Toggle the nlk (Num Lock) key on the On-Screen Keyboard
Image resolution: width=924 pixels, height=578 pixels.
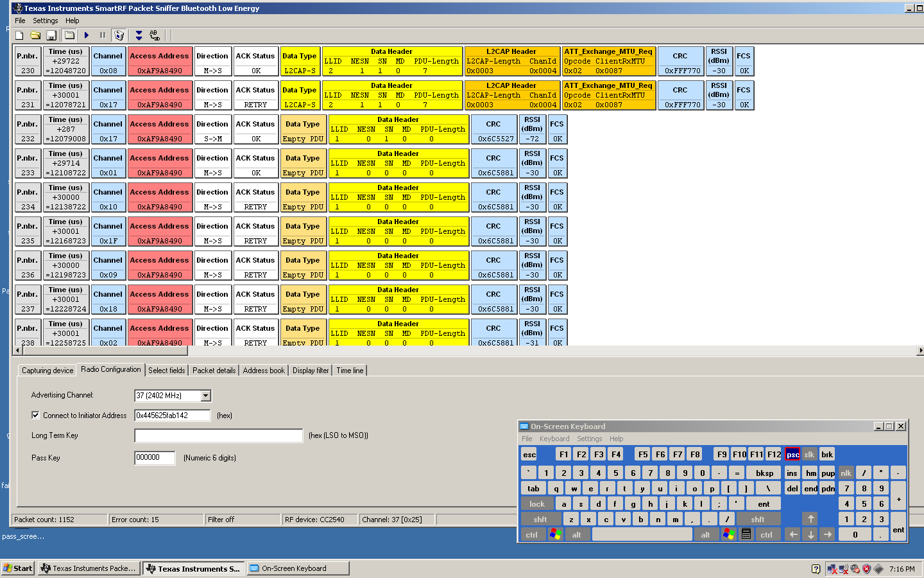pyautogui.click(x=846, y=473)
